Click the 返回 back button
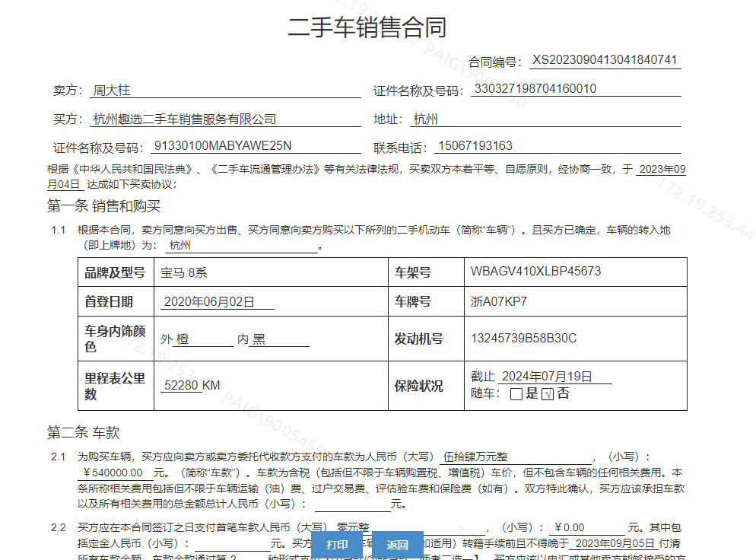Screen dimensions: 756x560 (397, 545)
